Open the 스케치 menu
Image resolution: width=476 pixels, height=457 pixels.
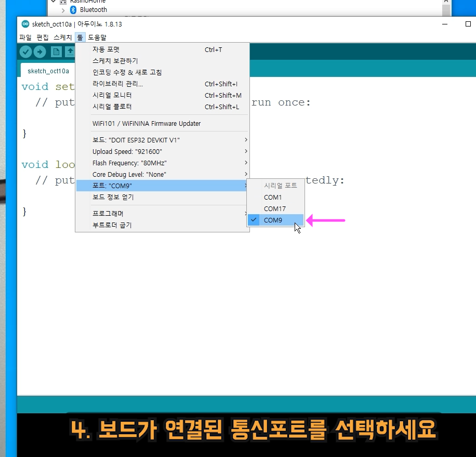[62, 37]
